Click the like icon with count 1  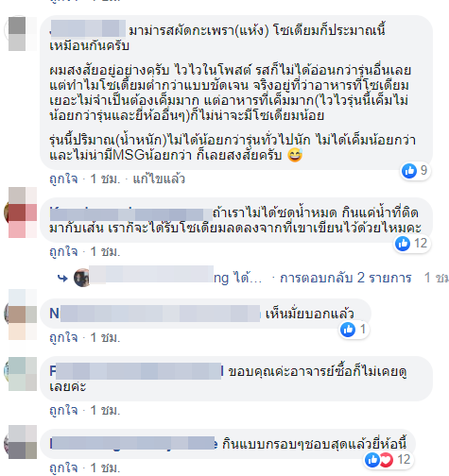point(348,330)
